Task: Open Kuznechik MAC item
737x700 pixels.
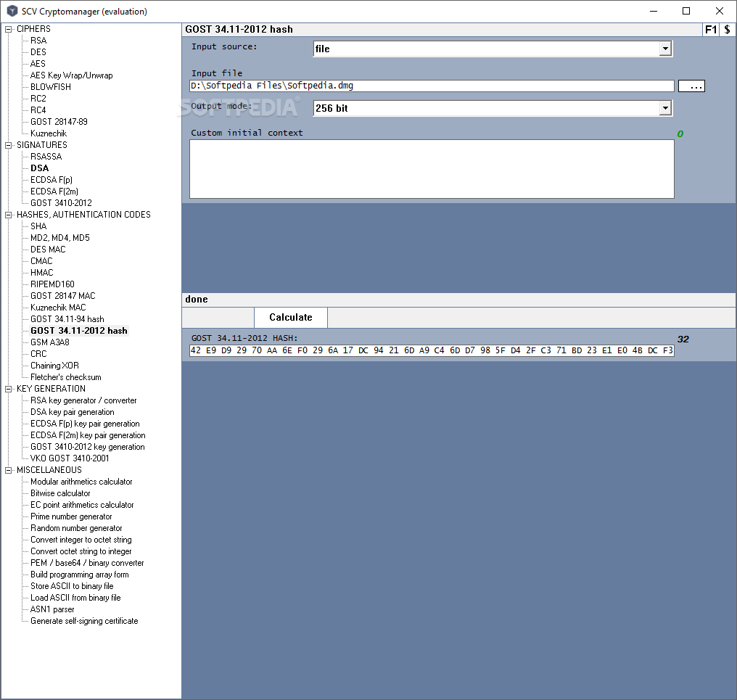Action: tap(58, 308)
